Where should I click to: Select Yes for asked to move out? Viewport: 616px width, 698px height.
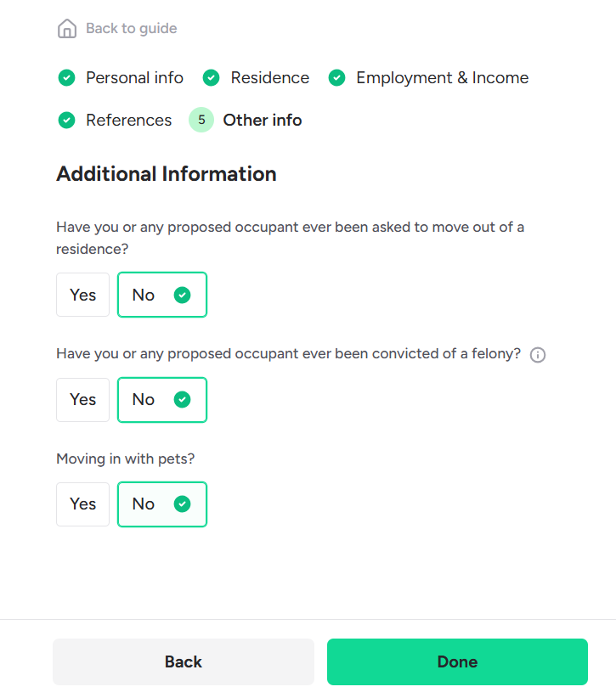pos(83,295)
